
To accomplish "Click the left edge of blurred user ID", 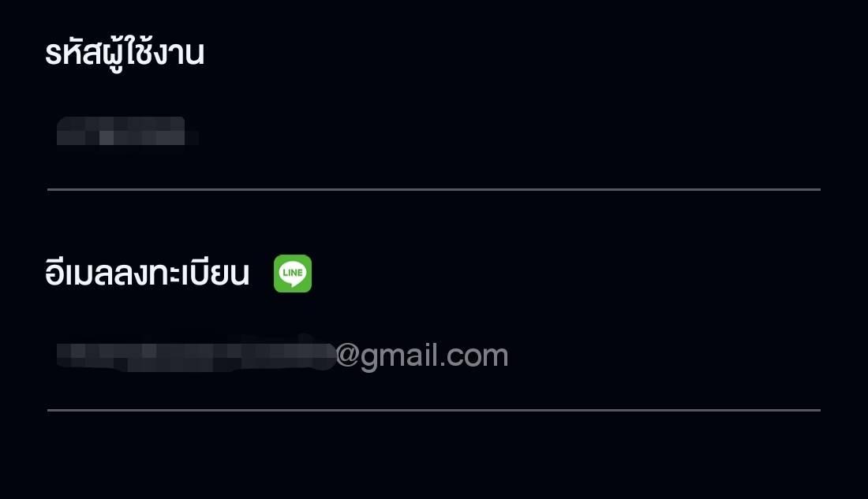I will [x=61, y=131].
